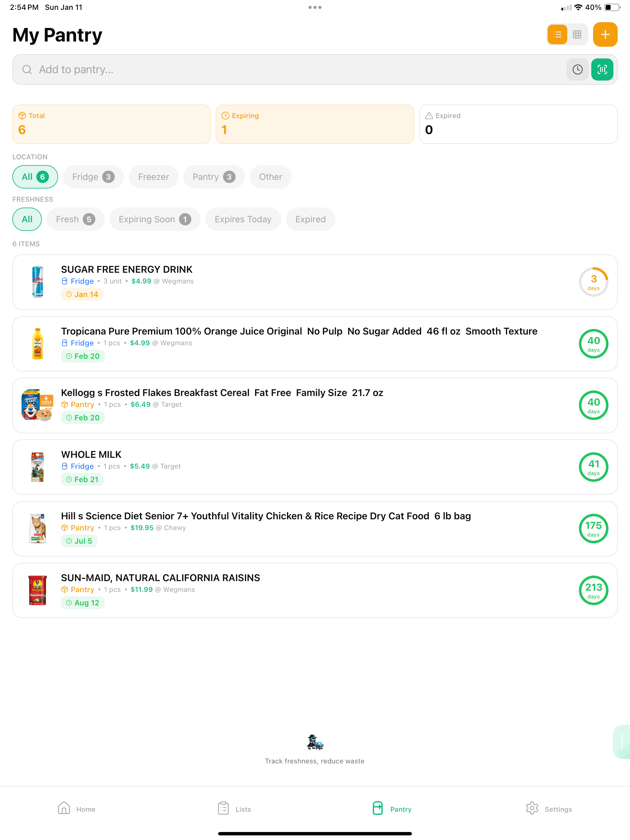The width and height of the screenshot is (630, 840).
Task: Tap the 3 days expiry ring
Action: [x=593, y=282]
